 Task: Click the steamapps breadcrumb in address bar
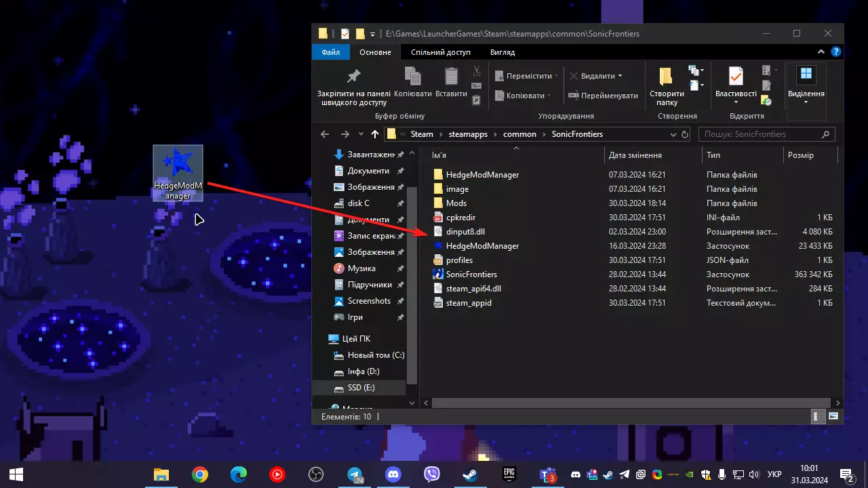coord(468,134)
